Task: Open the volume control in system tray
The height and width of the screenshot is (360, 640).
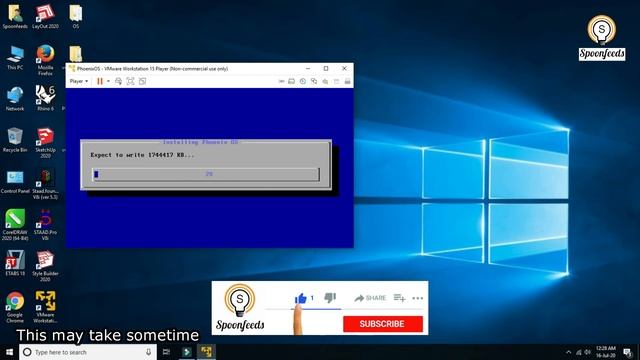Action: tap(587, 352)
